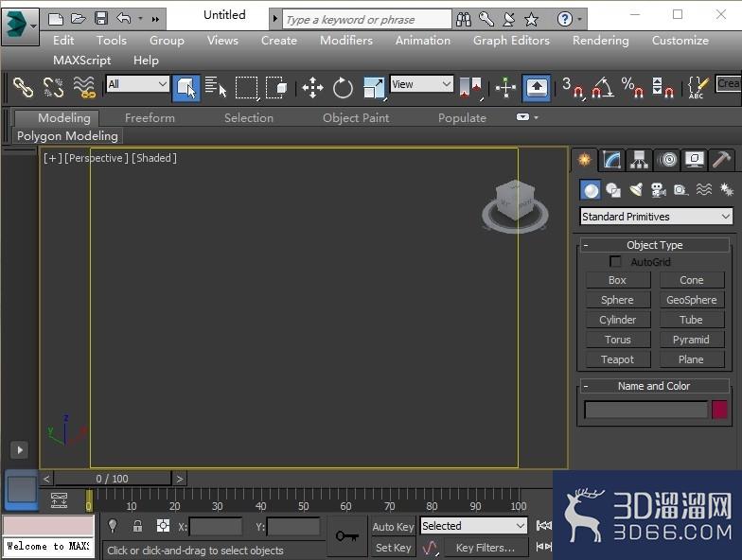
Task: Toggle Window/Crossing selection mode
Action: click(x=276, y=87)
